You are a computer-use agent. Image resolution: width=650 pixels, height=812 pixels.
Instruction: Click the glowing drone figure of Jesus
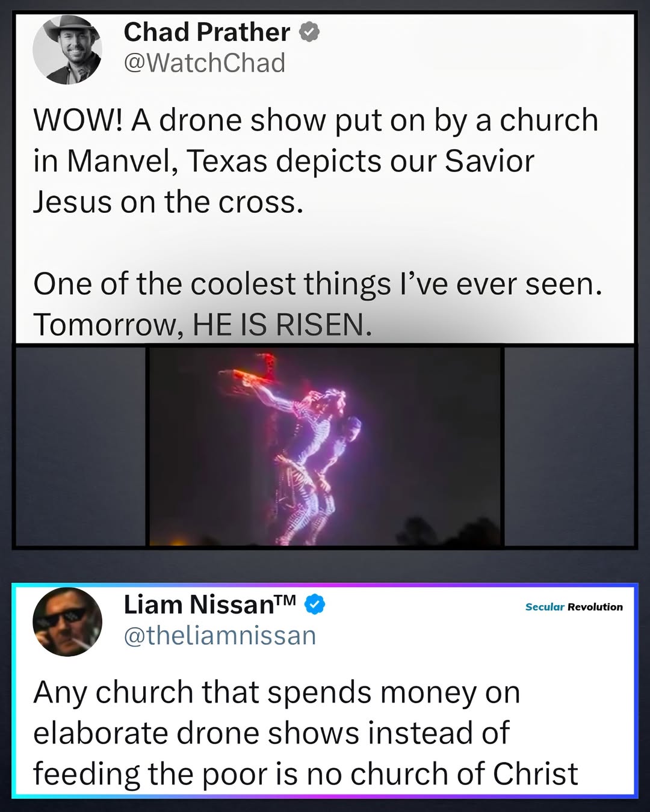pos(313,445)
